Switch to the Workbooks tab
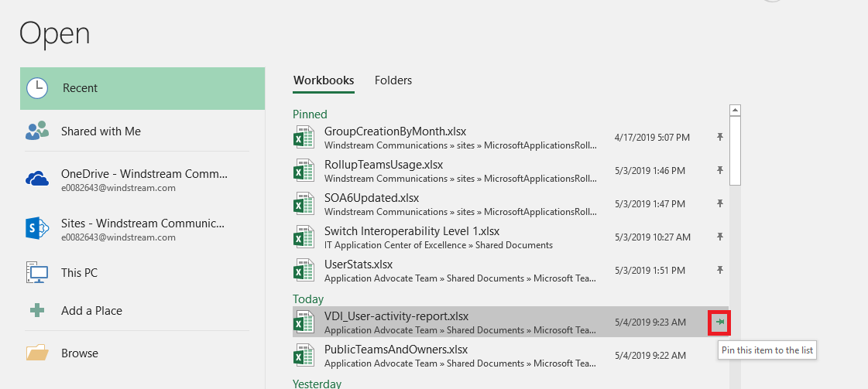The height and width of the screenshot is (389, 868). click(324, 80)
